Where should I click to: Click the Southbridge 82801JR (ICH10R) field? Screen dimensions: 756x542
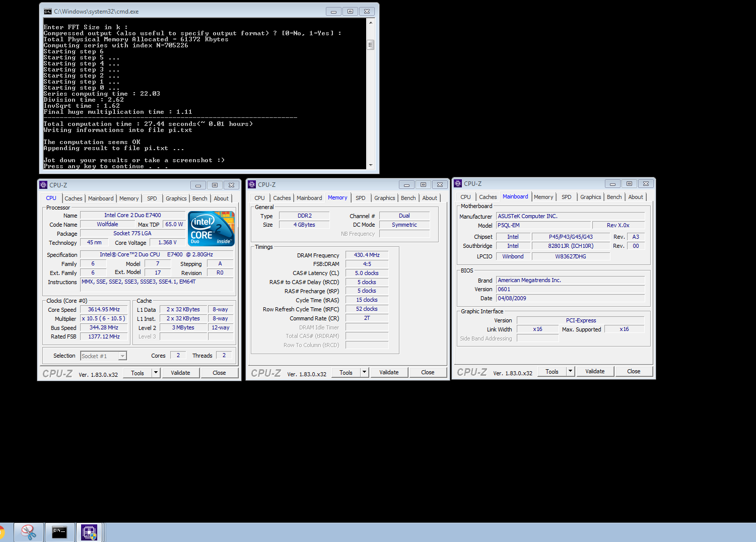(571, 246)
